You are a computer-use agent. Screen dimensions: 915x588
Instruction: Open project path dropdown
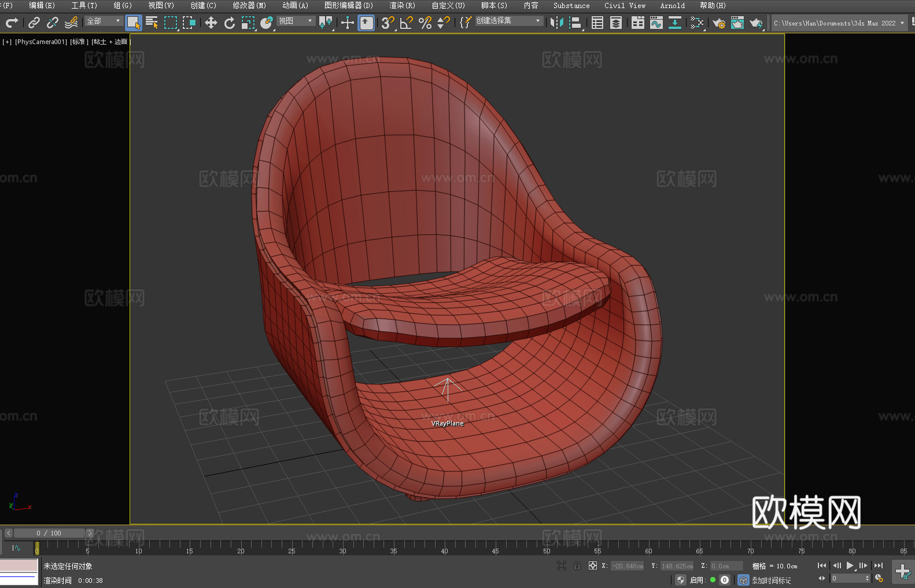pos(839,23)
